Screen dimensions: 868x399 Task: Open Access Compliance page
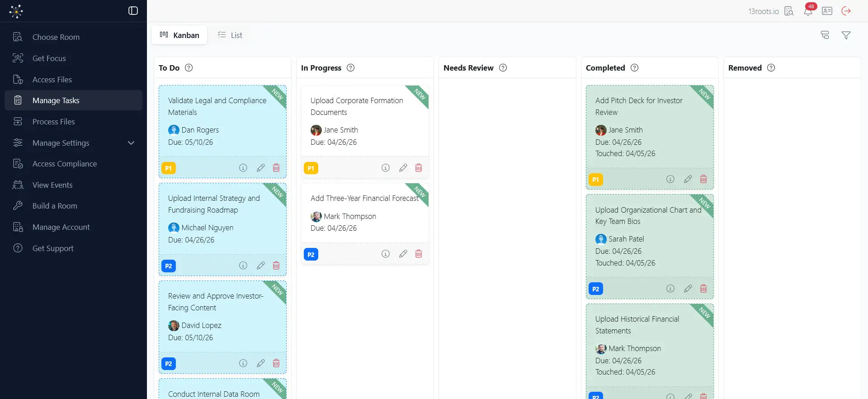[x=73, y=164]
